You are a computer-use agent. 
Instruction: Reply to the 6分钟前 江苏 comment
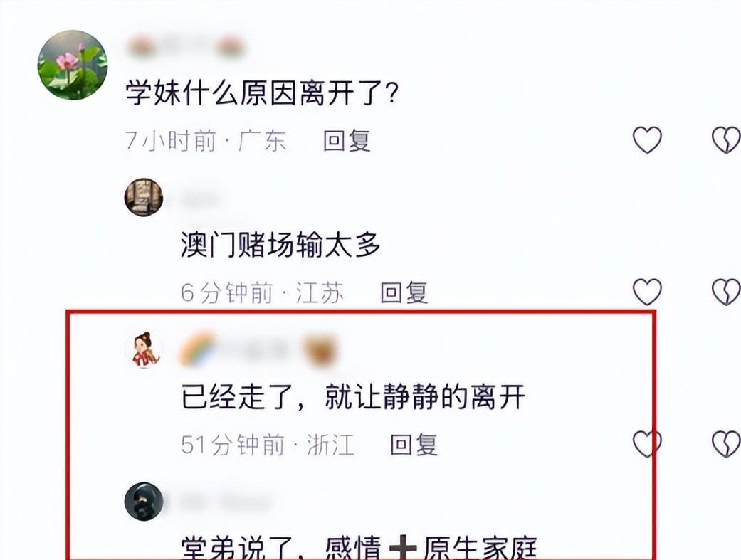[x=404, y=292]
